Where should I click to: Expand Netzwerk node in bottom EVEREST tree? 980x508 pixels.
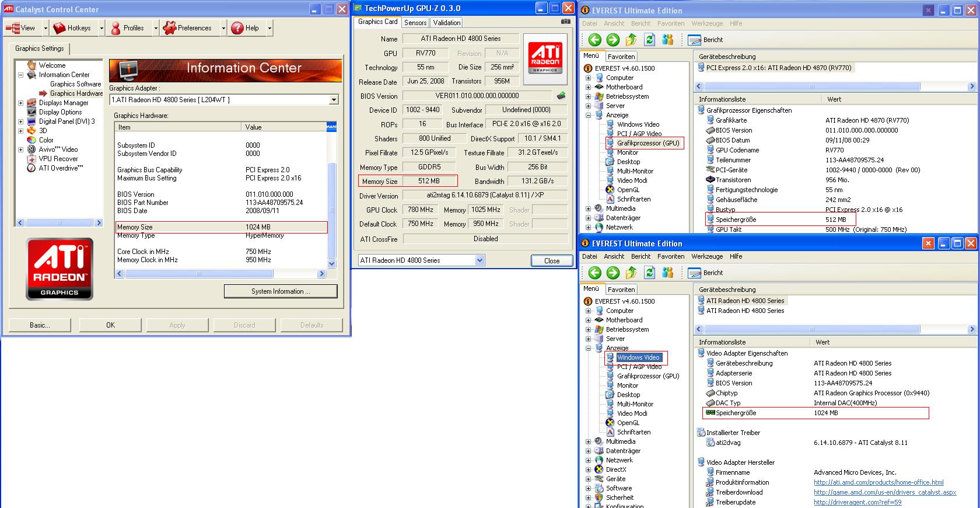click(x=589, y=460)
